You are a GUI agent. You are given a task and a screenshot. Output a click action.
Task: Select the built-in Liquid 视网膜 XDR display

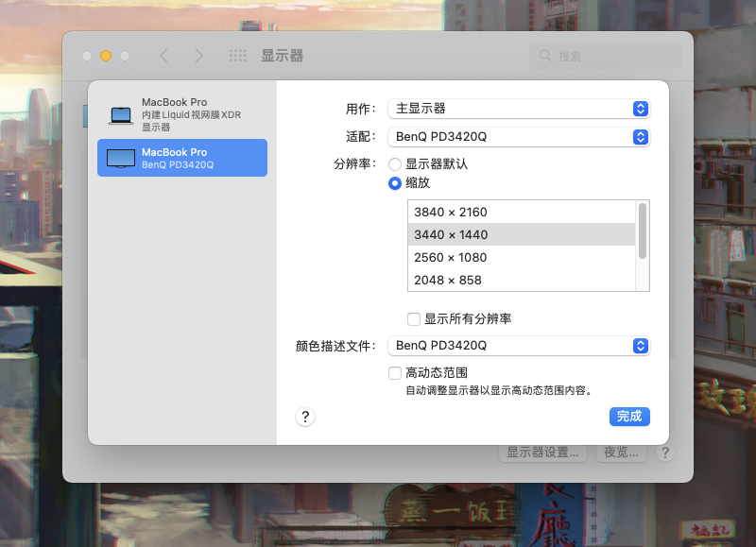point(182,114)
